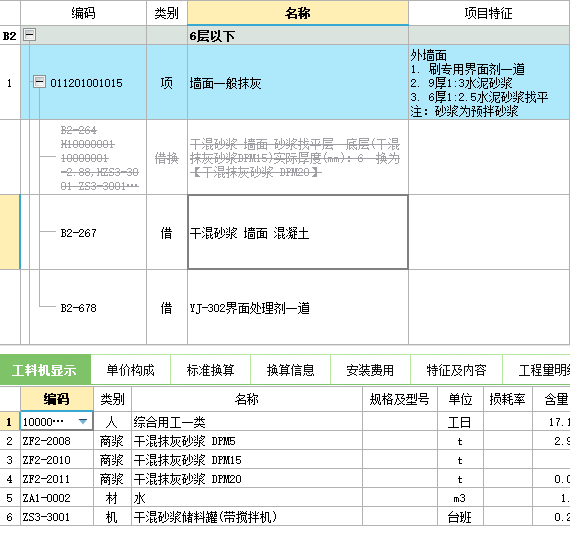The width and height of the screenshot is (570, 547).
Task: Select code ZF2-2008
Action: click(57, 441)
